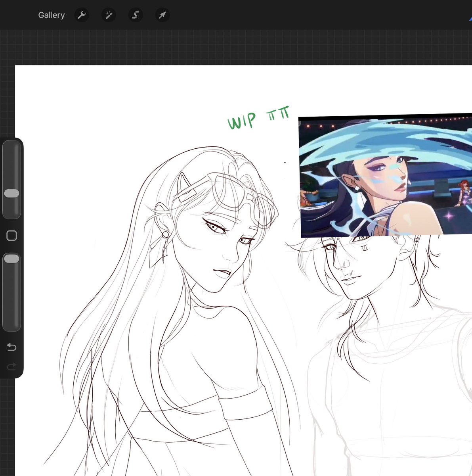Activate the Transform arrow tool

pos(162,15)
